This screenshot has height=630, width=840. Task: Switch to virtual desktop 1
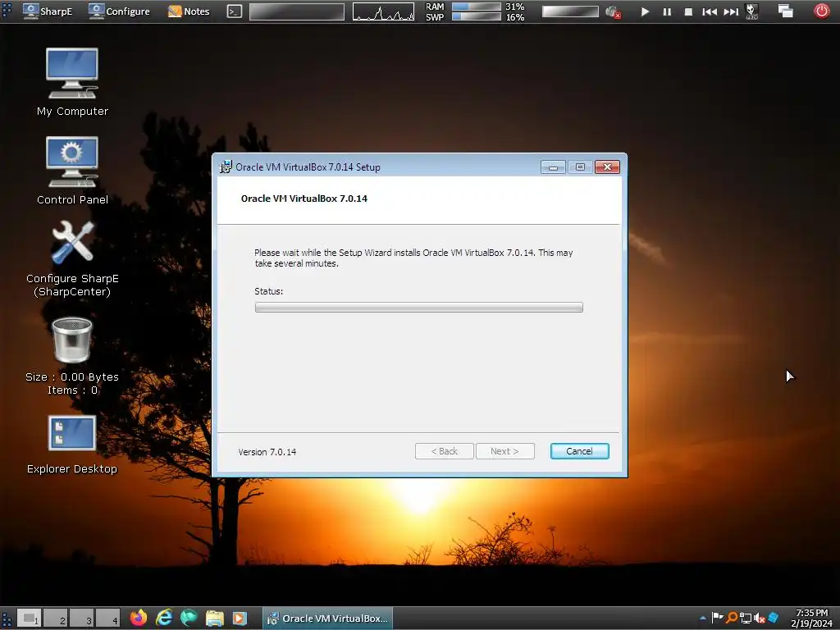tap(29, 618)
